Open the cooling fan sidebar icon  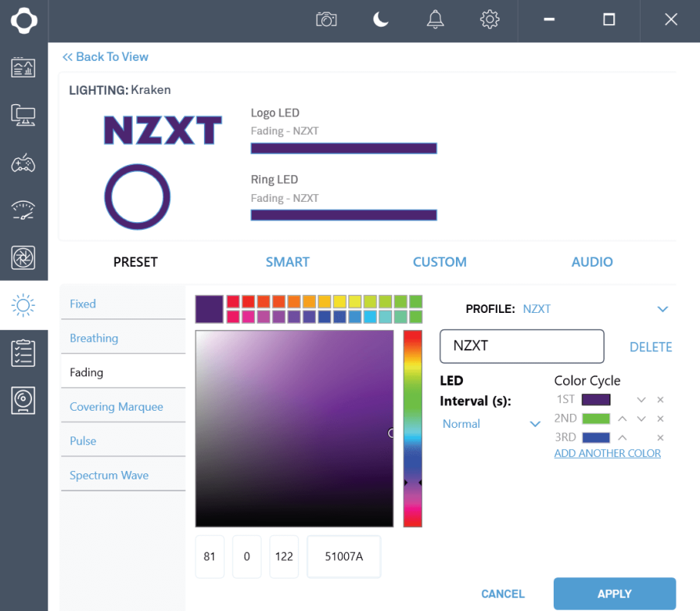[x=23, y=257]
